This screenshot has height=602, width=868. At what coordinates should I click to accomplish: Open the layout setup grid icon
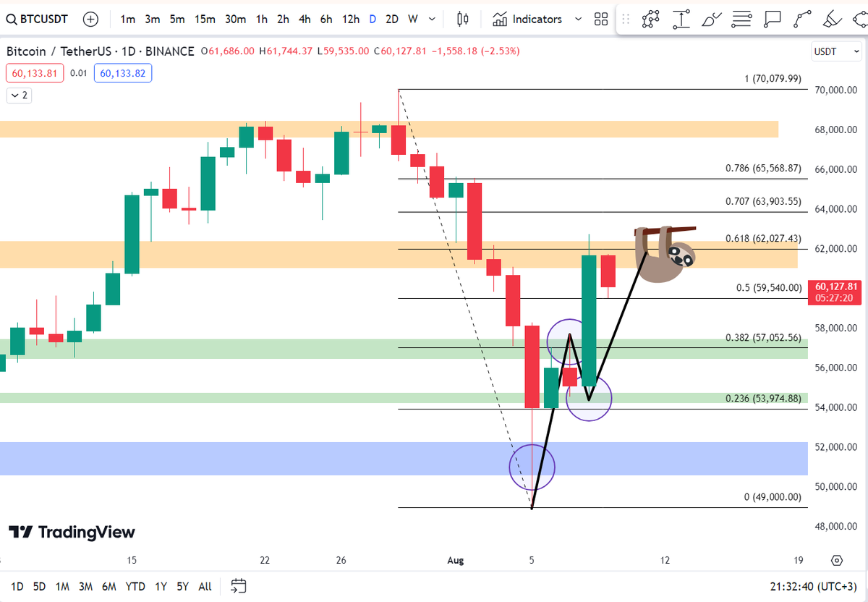click(601, 20)
